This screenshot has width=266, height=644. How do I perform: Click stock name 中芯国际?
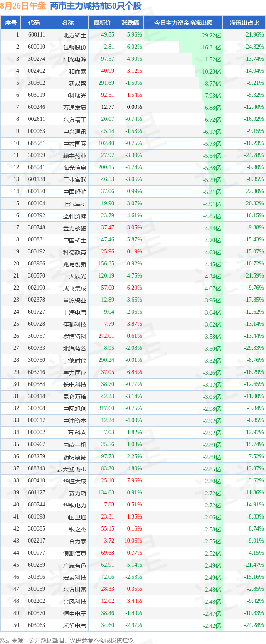(x=75, y=143)
